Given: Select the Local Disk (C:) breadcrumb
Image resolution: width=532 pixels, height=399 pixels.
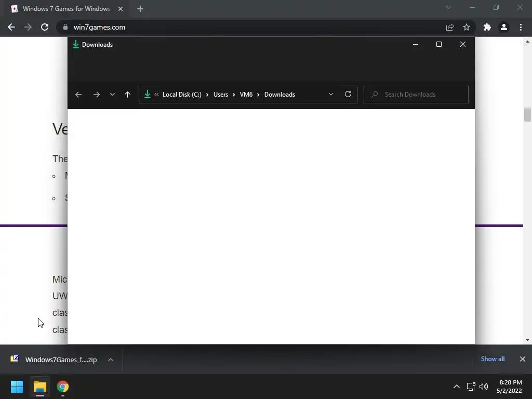Looking at the screenshot, I should pos(182,95).
